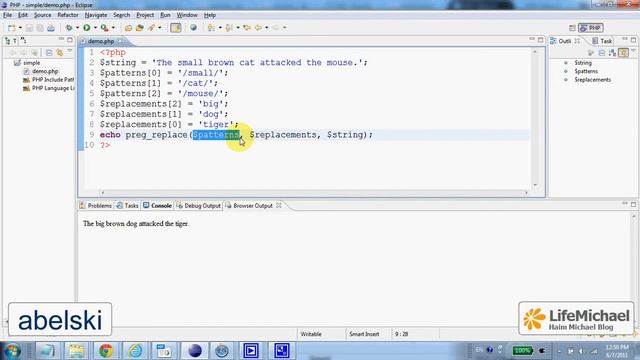Click the Print toolbar icon
This screenshot has width=640, height=360.
point(51,28)
